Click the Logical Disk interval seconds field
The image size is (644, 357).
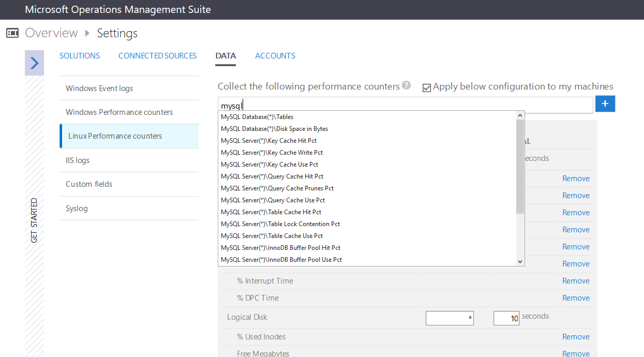pyautogui.click(x=506, y=318)
